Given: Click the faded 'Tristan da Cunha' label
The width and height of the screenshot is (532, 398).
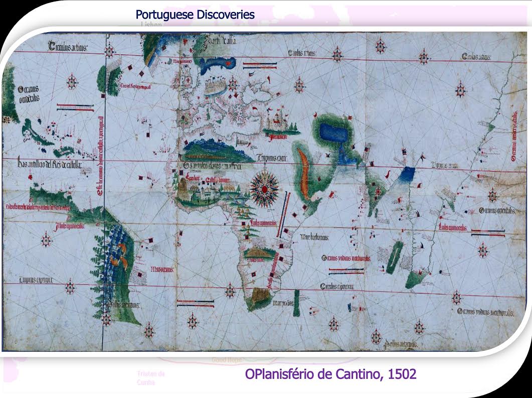Looking at the screenshot, I should click(x=150, y=378).
